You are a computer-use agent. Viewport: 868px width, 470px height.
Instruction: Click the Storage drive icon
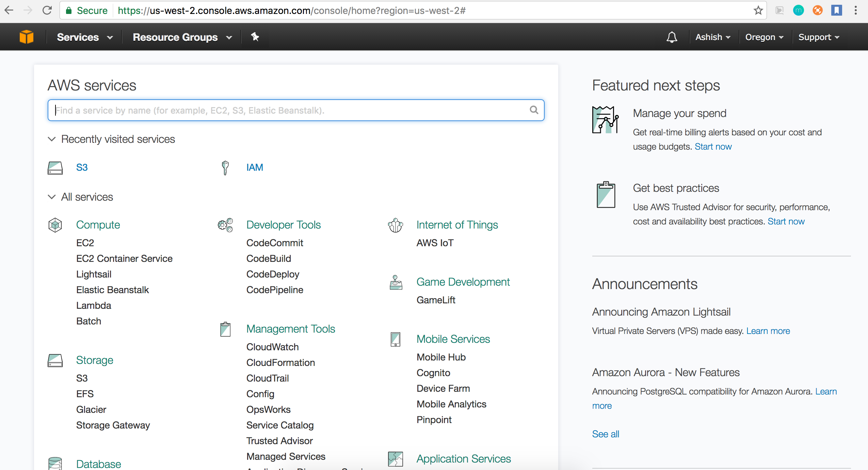(55, 360)
